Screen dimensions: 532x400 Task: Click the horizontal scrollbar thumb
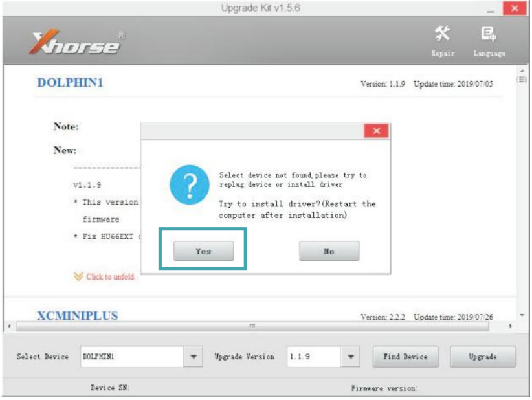[252, 326]
